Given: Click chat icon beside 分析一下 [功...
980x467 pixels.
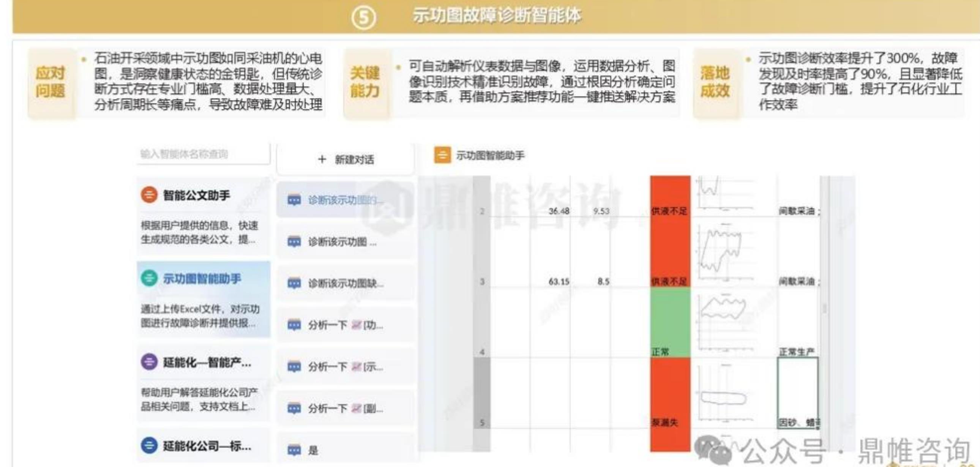Looking at the screenshot, I should 294,325.
